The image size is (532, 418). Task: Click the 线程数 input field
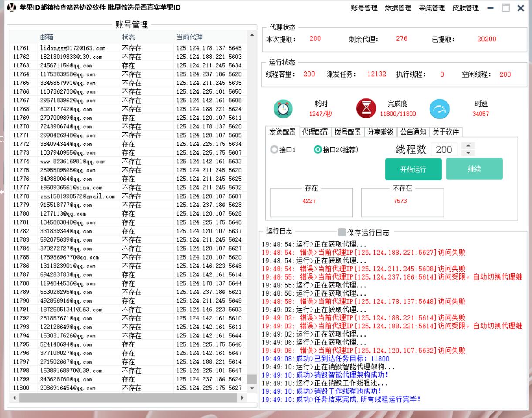pyautogui.click(x=444, y=150)
